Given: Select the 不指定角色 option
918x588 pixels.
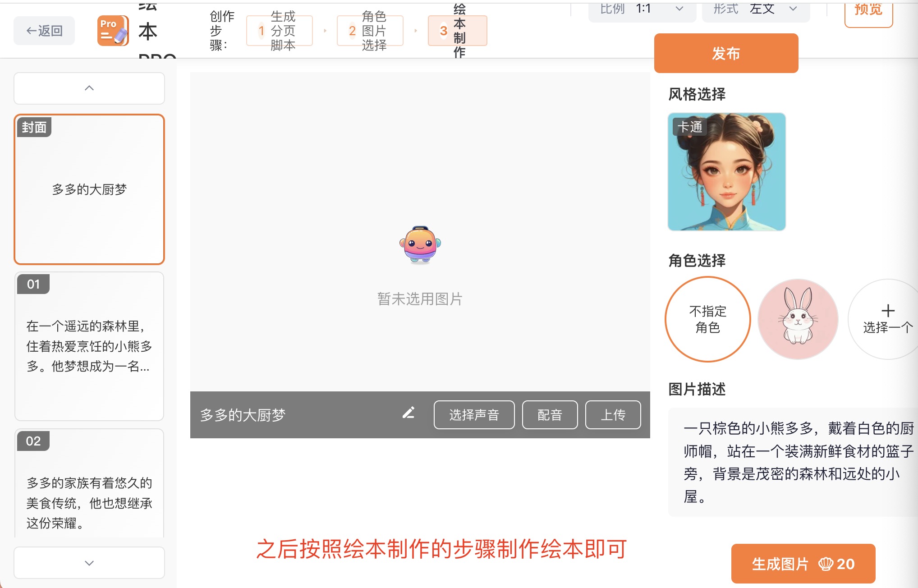Looking at the screenshot, I should pyautogui.click(x=708, y=319).
